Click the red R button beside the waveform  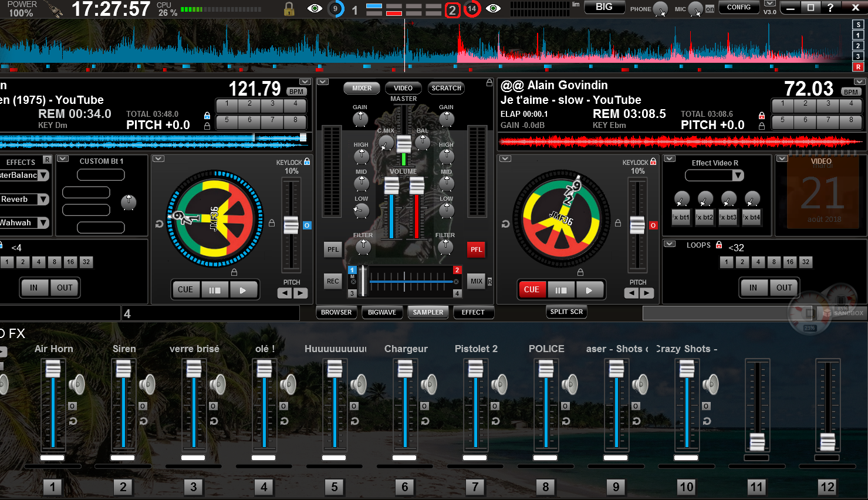pyautogui.click(x=858, y=67)
